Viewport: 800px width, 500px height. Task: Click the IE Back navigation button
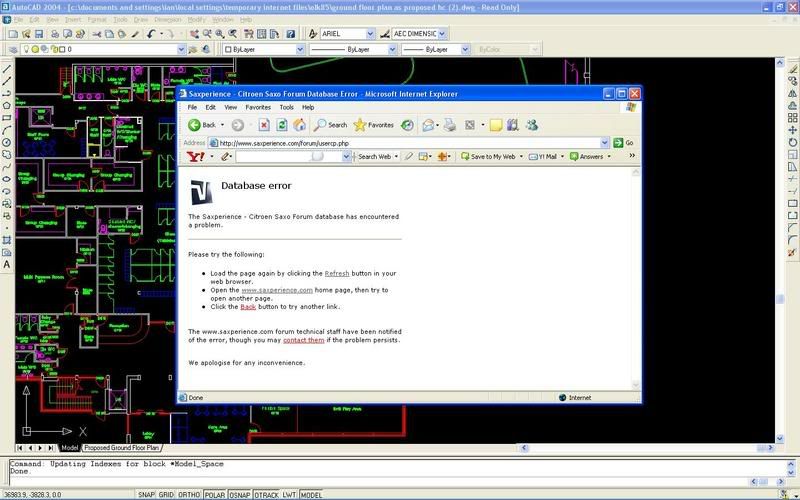(202, 125)
